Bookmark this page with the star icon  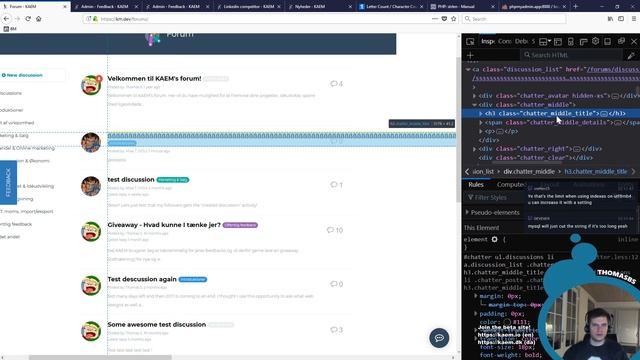(x=453, y=19)
